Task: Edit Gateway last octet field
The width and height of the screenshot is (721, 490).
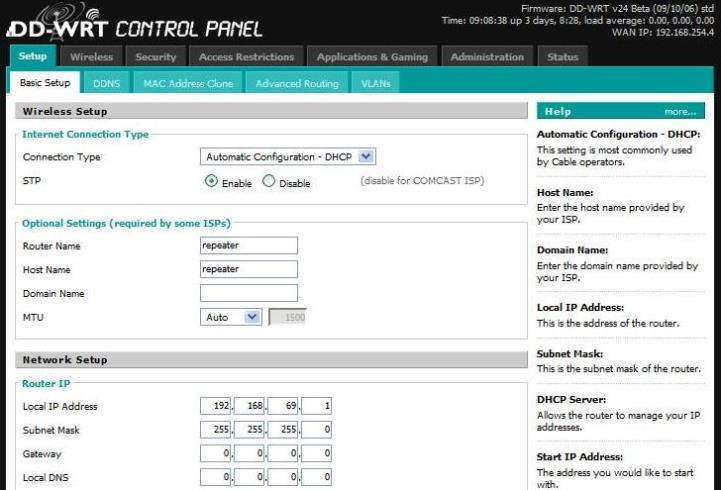Action: 316,454
